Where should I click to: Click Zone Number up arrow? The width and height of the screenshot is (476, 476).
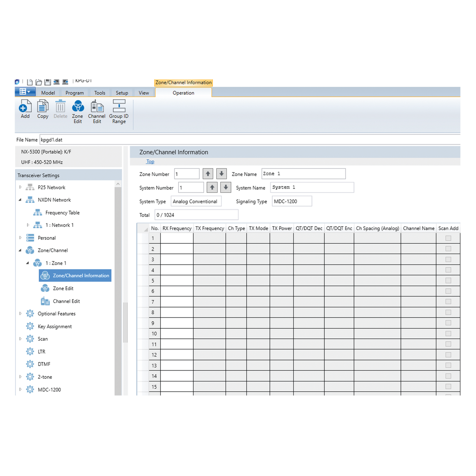[x=208, y=174]
